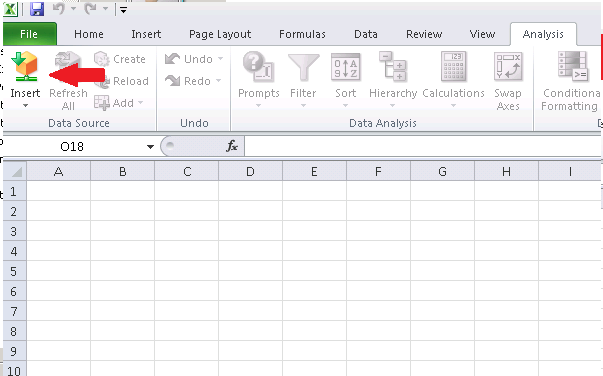Switch to the Page Layout tab
603x376 pixels.
[220, 34]
